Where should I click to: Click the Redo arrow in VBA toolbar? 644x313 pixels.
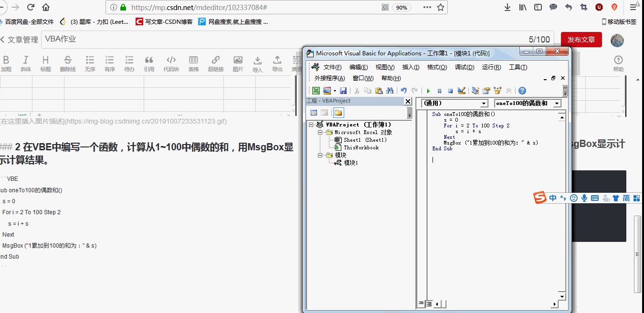click(414, 91)
